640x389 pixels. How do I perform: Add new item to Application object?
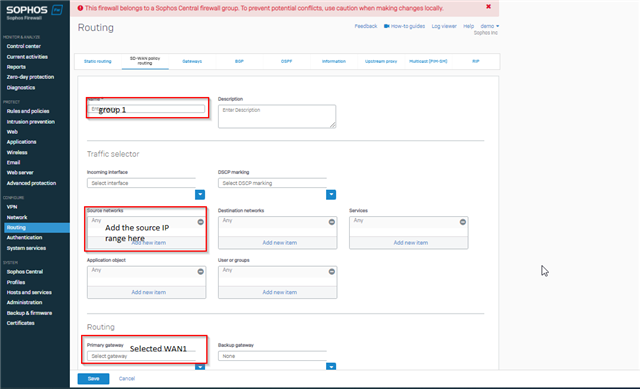(149, 292)
